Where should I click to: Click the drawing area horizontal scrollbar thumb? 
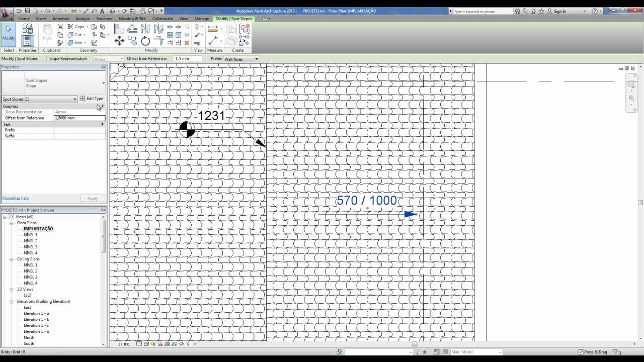[415, 344]
